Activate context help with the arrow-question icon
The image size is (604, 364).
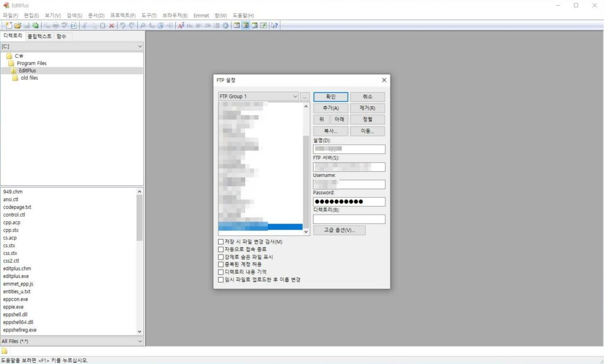[x=274, y=25]
